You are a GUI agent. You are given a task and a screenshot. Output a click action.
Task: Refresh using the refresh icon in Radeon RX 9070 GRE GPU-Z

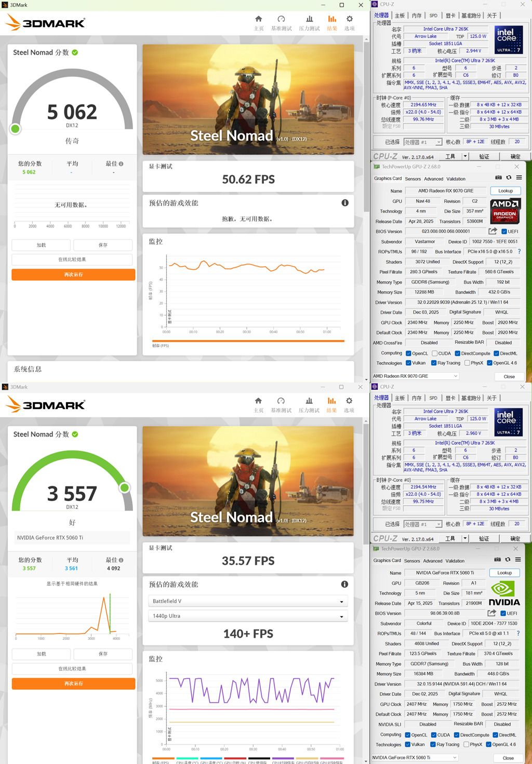tap(509, 178)
